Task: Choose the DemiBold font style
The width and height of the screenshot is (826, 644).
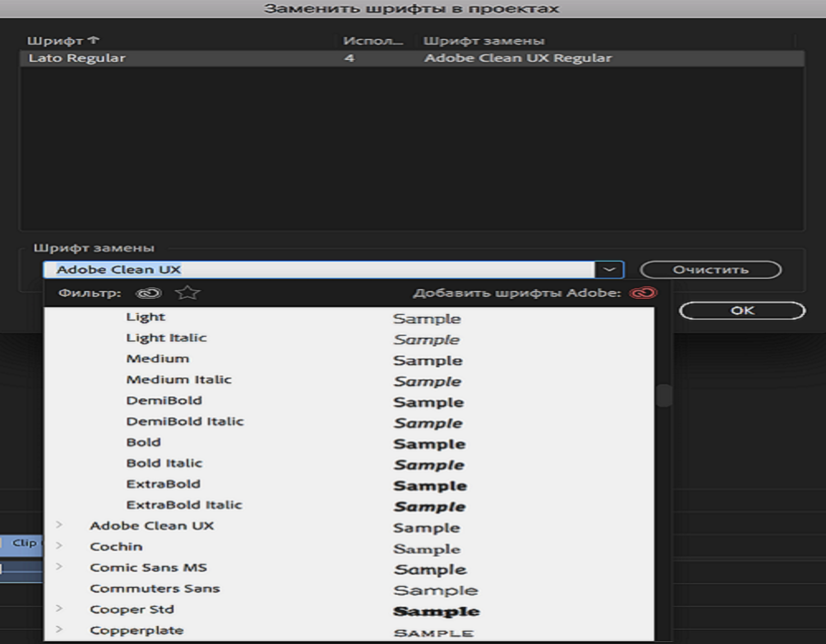Action: [164, 400]
